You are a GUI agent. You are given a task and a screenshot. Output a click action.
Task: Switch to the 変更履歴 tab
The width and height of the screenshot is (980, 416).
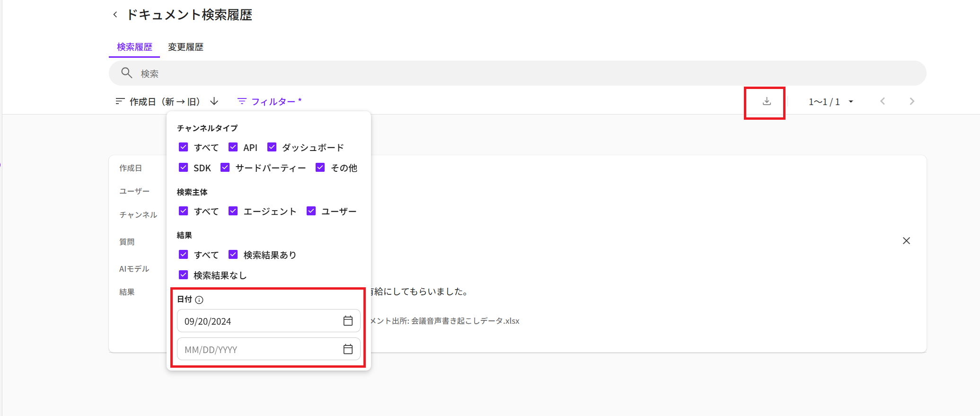click(185, 47)
